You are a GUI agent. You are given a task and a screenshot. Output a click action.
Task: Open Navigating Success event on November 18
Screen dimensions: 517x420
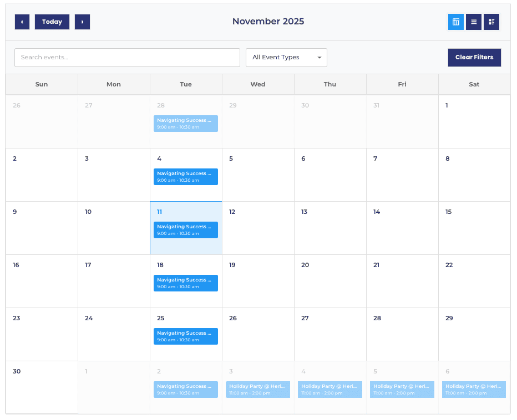tap(186, 283)
